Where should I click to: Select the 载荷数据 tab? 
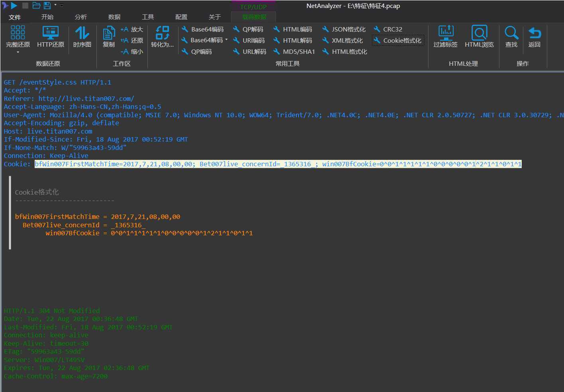(254, 17)
